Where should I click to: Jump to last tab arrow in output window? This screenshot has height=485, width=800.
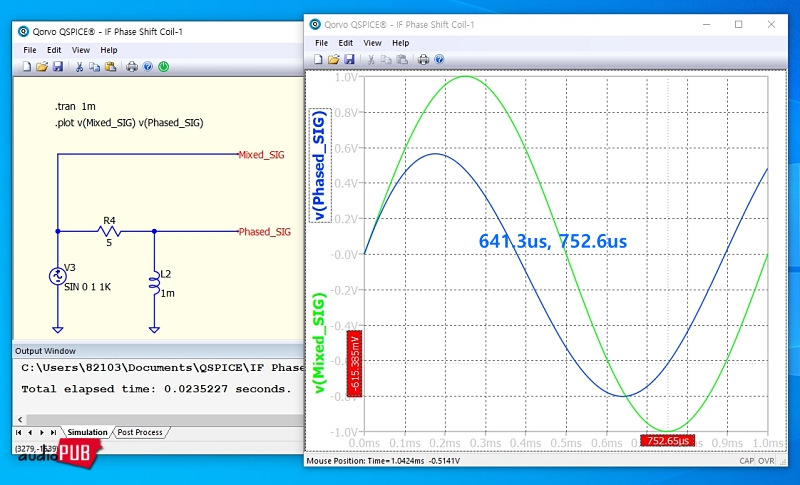tap(53, 432)
